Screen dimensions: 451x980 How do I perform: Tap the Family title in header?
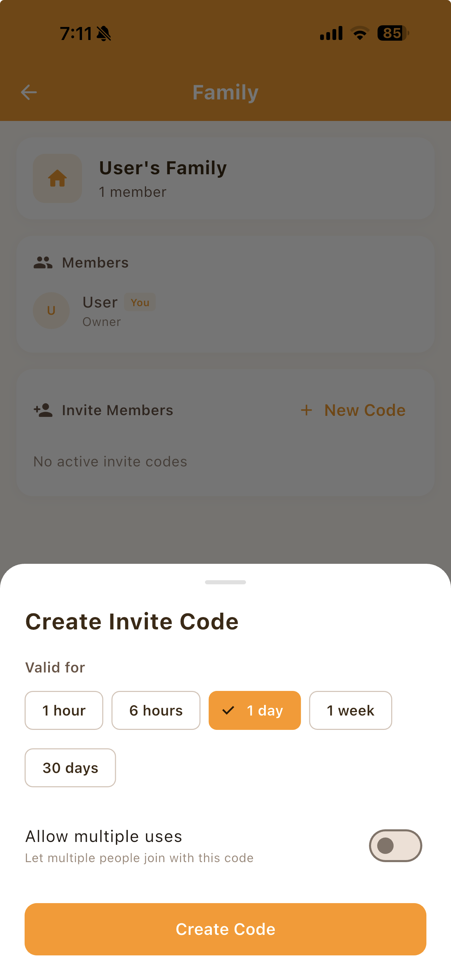pos(225,92)
